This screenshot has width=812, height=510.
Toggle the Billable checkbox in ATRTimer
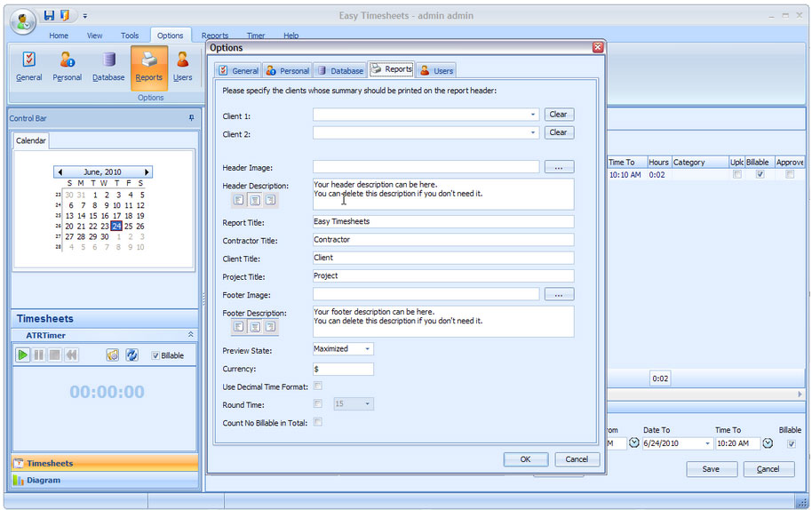[x=155, y=355]
